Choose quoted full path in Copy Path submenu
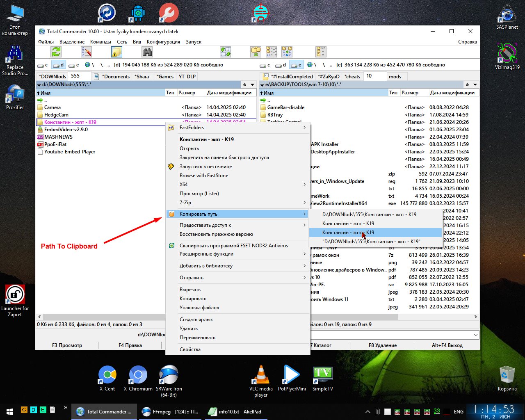The height and width of the screenshot is (420, 525). (x=371, y=242)
